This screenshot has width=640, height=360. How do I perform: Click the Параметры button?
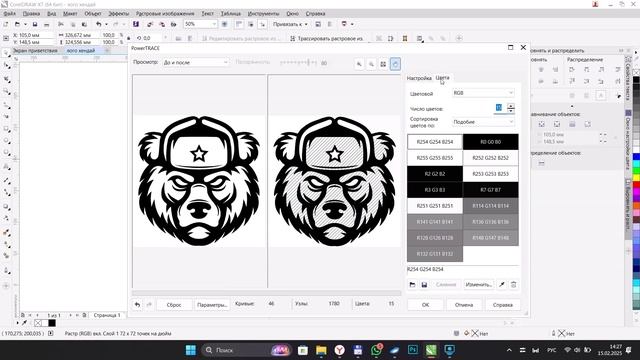coord(212,305)
